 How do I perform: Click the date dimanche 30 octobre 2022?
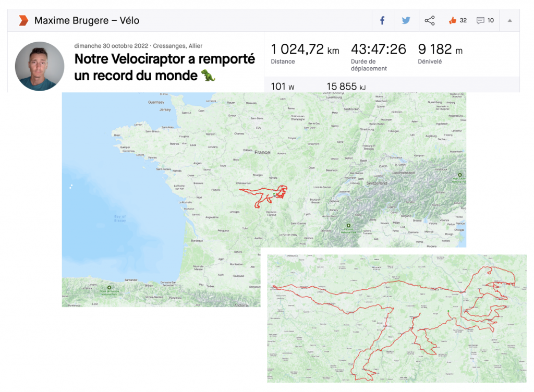(x=111, y=45)
